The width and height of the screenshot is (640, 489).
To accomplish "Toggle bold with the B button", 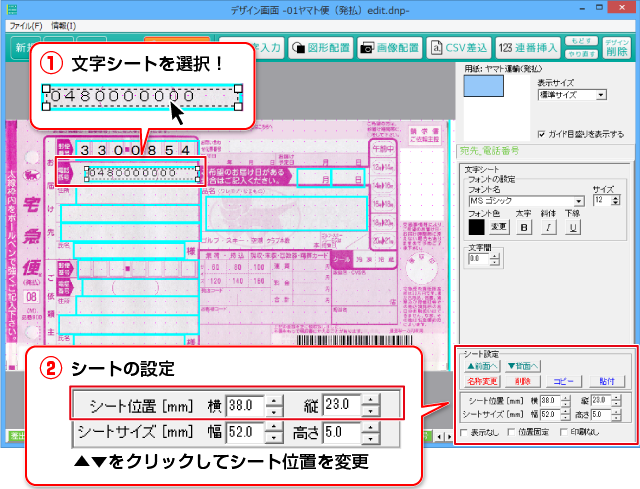I will coord(524,227).
